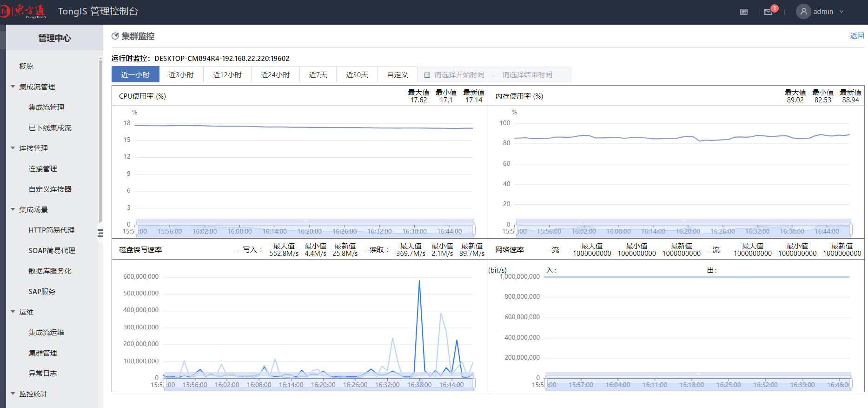868x408 pixels.
Task: Toggle the 入 series in the network chart legend
Action: [551, 270]
